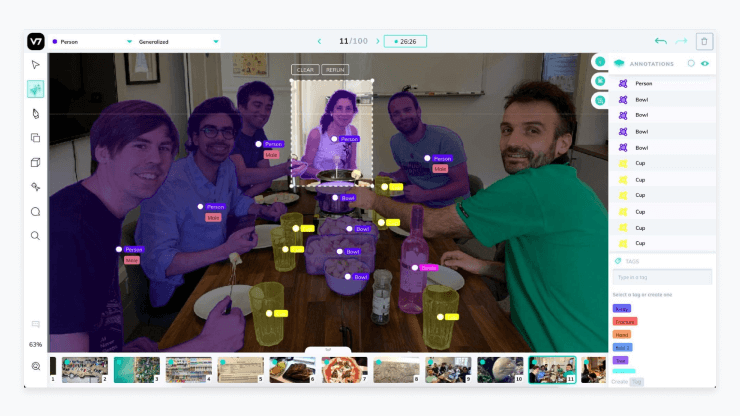Screen dimensions: 740x416
Task: Open thumbnail 8 in filmstrip
Action: (x=396, y=370)
